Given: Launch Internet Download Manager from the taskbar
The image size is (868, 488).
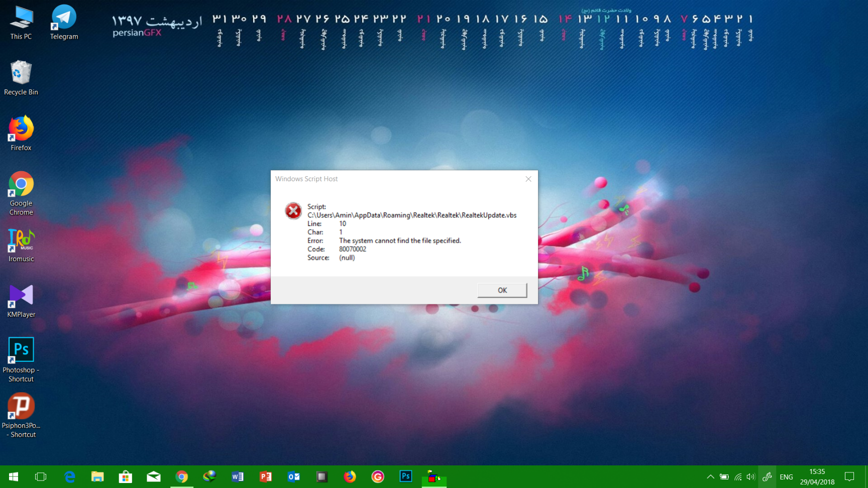Looking at the screenshot, I should tap(209, 476).
